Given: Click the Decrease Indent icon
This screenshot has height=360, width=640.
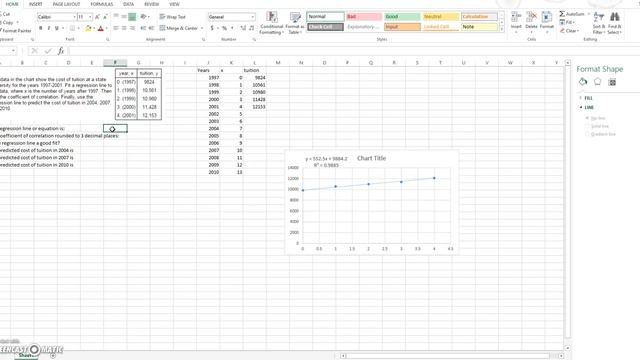Looking at the screenshot, I should (143, 28).
